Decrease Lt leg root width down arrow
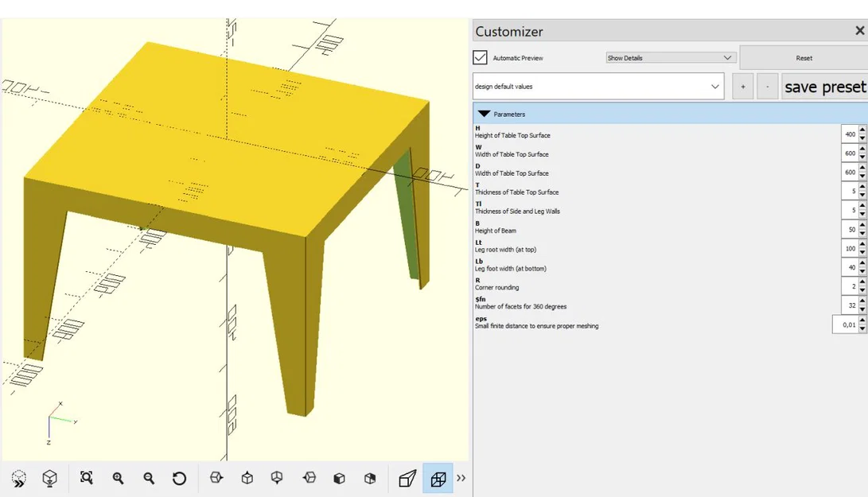868x497 pixels. pyautogui.click(x=862, y=252)
